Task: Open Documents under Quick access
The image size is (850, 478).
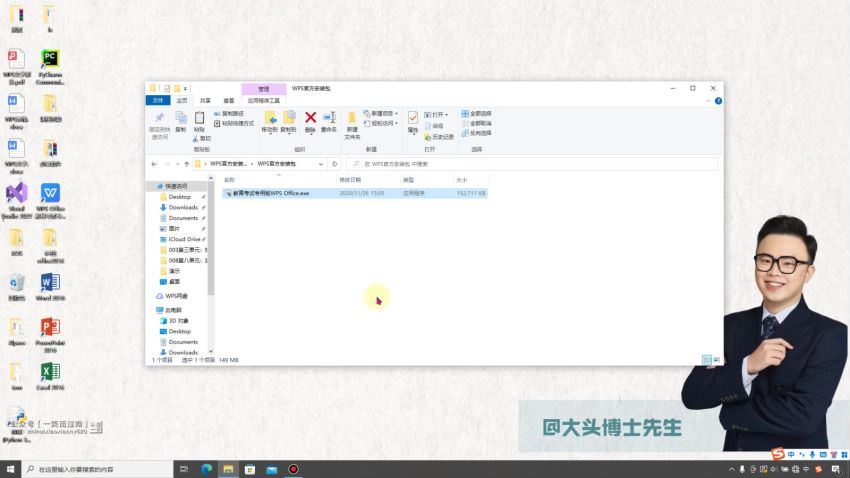Action: 183,218
